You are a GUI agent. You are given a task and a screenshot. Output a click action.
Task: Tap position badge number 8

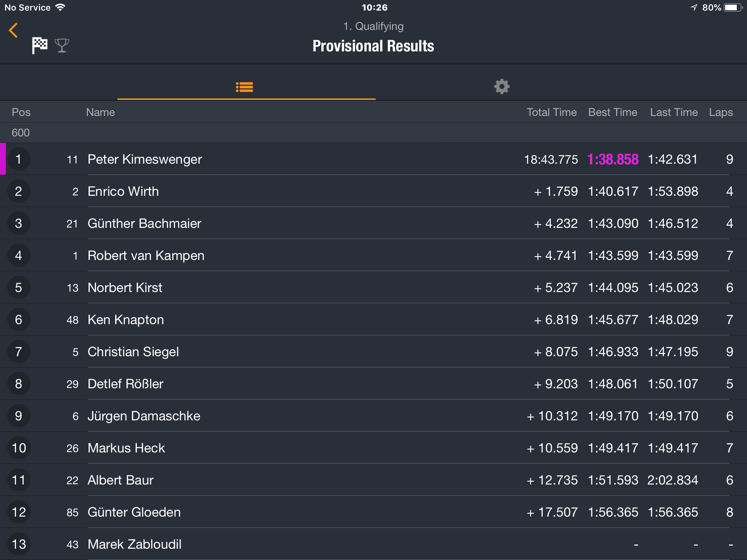click(x=19, y=384)
